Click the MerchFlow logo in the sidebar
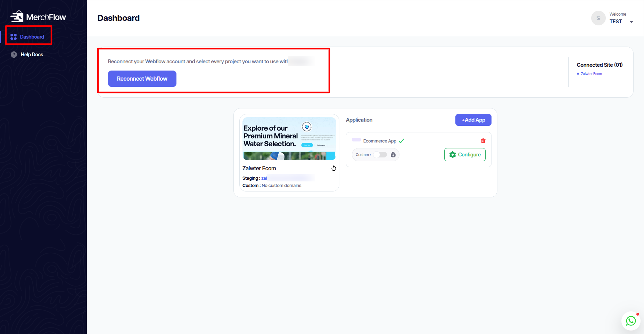 point(38,17)
